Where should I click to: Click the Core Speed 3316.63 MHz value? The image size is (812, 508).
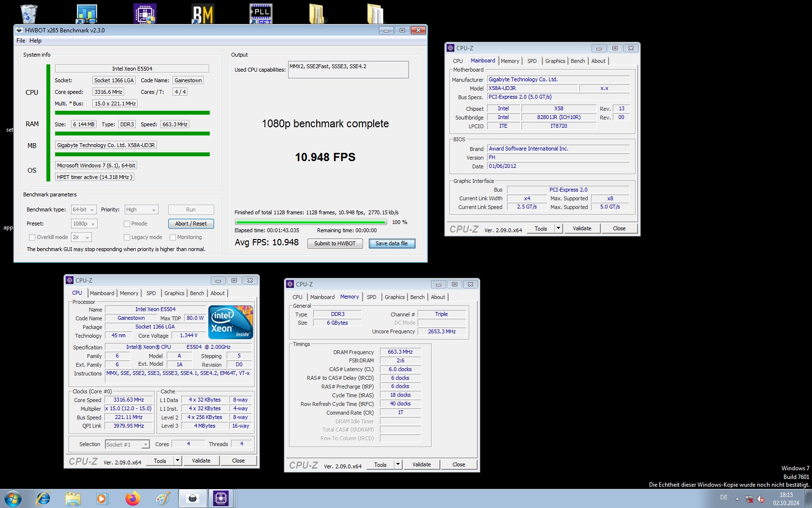coord(129,400)
